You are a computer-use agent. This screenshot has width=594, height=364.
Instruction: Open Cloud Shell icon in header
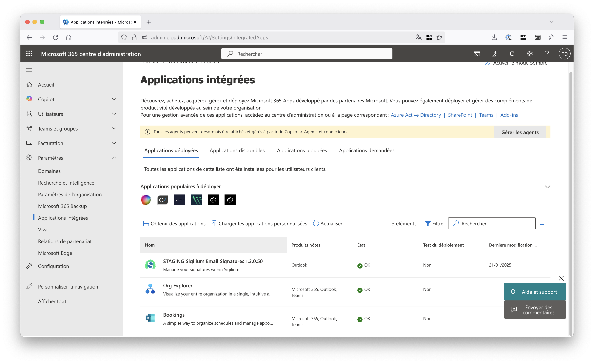tap(477, 54)
